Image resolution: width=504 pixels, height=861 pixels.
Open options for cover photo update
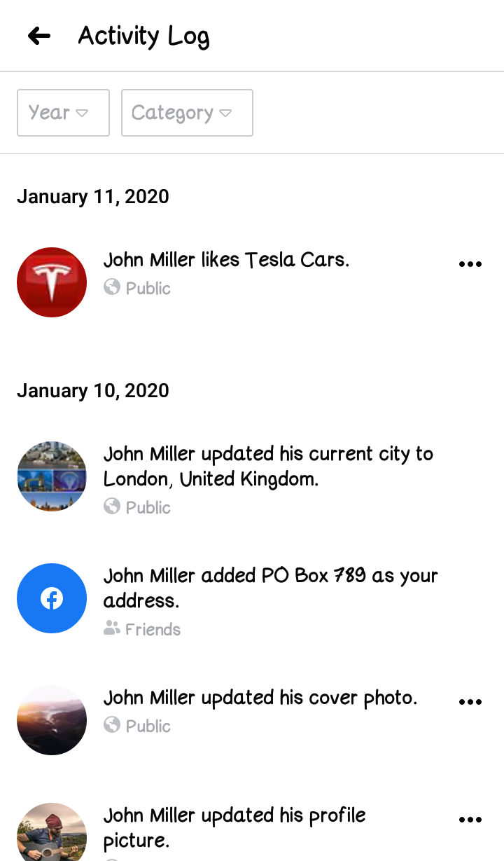pyautogui.click(x=470, y=702)
